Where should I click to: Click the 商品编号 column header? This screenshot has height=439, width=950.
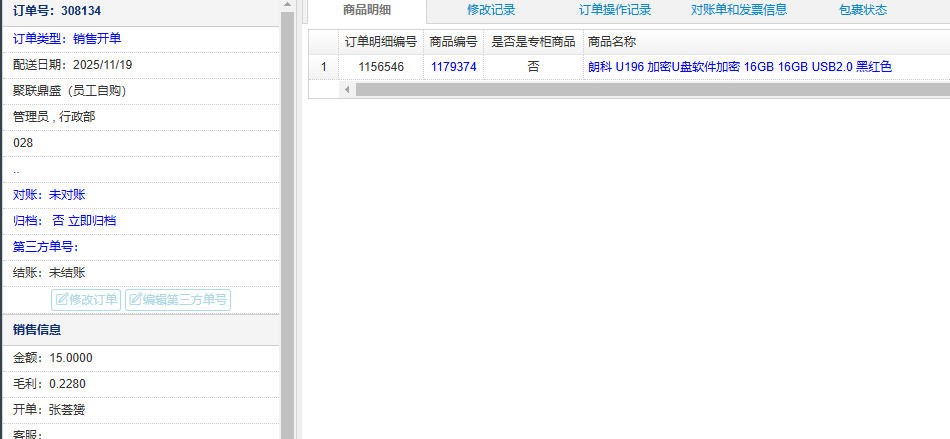[x=453, y=42]
